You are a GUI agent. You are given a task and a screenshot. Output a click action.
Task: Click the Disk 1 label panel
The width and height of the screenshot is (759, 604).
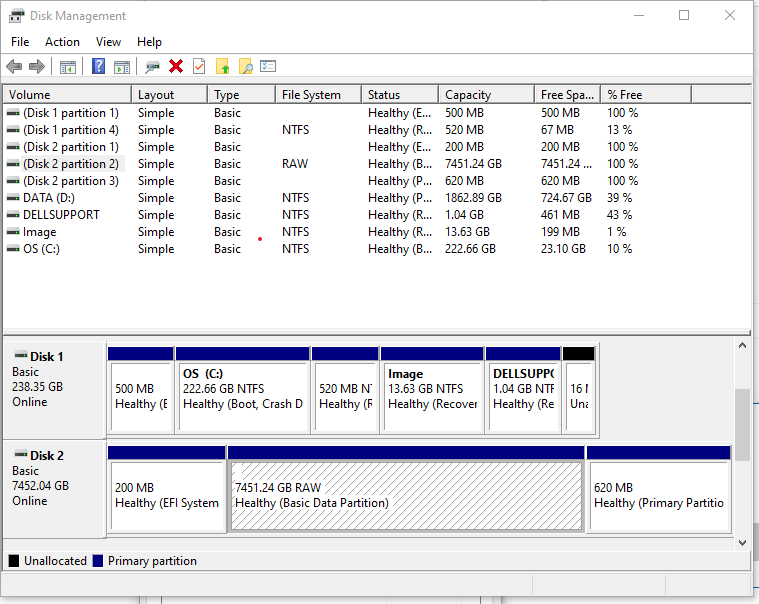click(x=54, y=389)
